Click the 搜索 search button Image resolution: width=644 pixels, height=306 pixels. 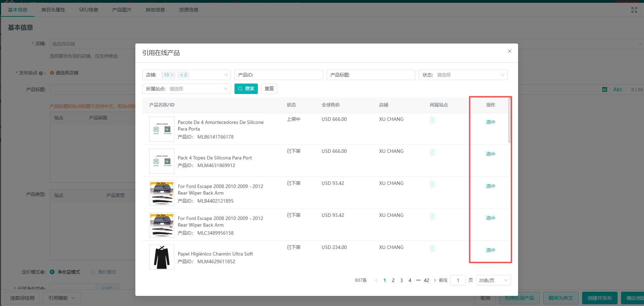pos(246,89)
